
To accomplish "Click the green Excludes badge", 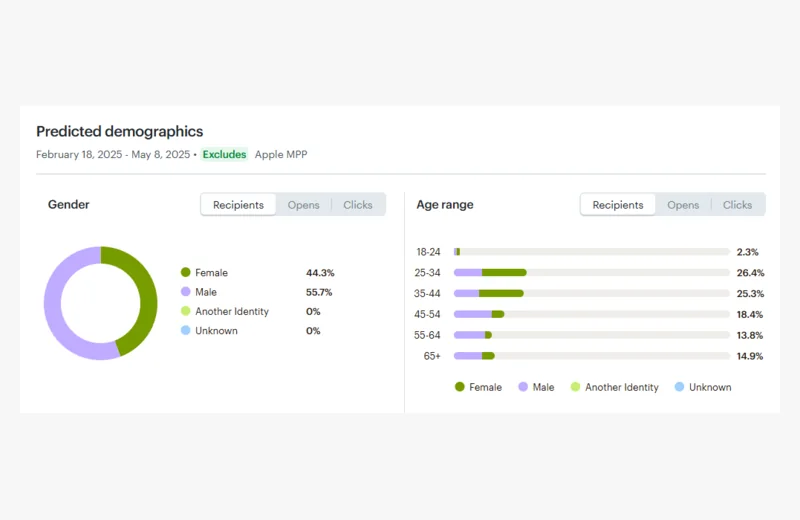I will pos(224,154).
